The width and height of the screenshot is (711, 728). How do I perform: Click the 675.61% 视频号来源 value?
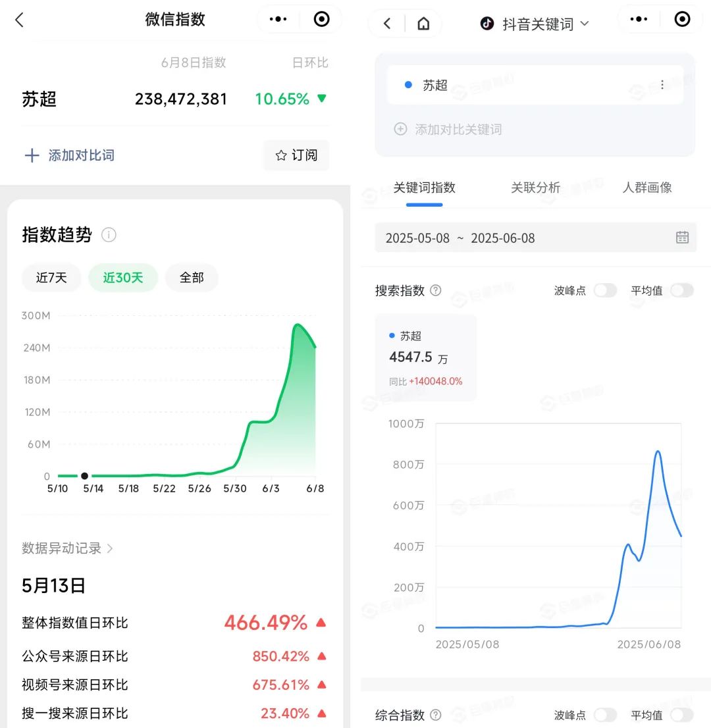pos(280,685)
